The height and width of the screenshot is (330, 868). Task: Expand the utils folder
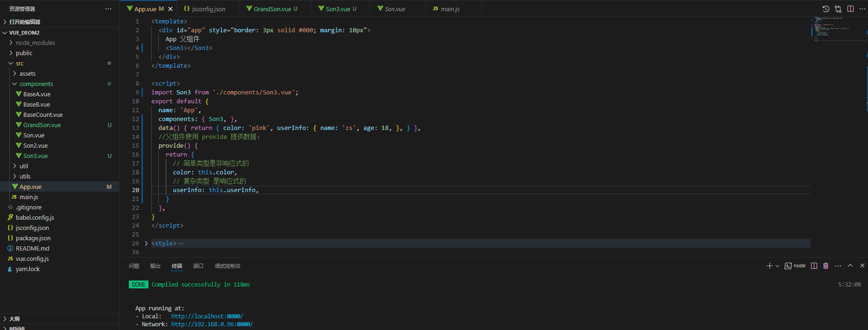(59, 176)
